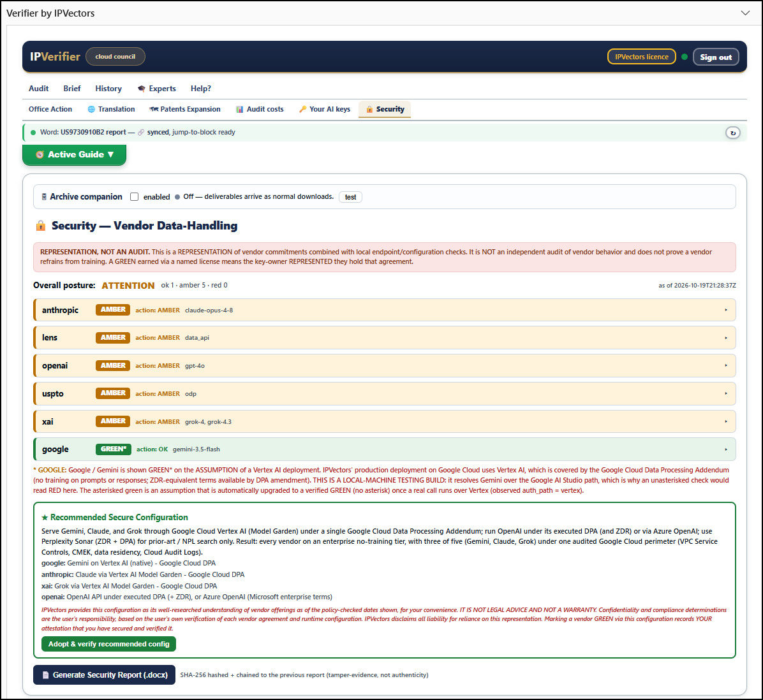Click the key icon beside Your AI keys
The height and width of the screenshot is (700, 763).
pos(302,110)
